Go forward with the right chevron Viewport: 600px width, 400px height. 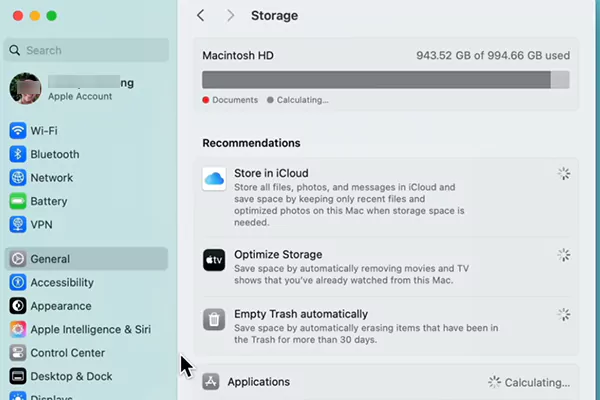(230, 15)
